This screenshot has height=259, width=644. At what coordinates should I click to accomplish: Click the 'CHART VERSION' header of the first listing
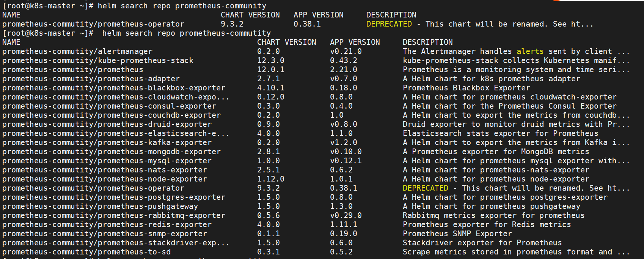pos(250,15)
